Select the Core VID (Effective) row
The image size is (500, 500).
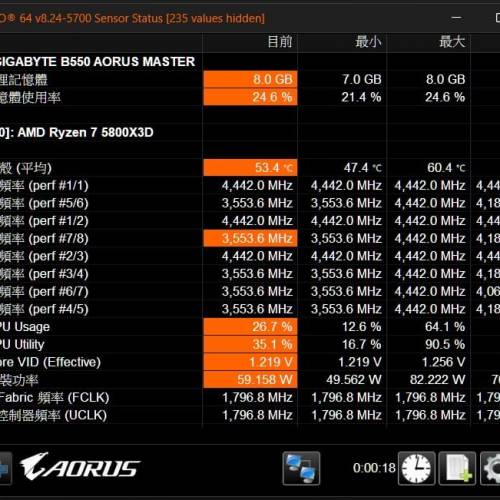coord(250,362)
